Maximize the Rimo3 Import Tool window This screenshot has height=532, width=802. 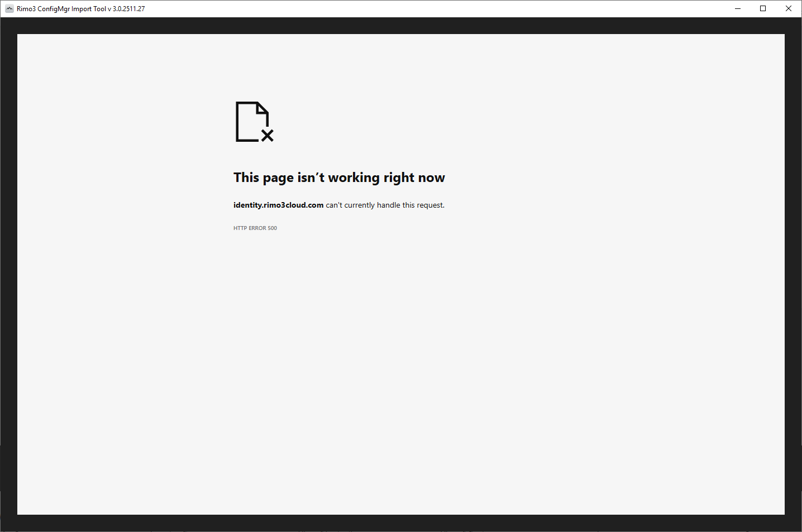coord(763,8)
